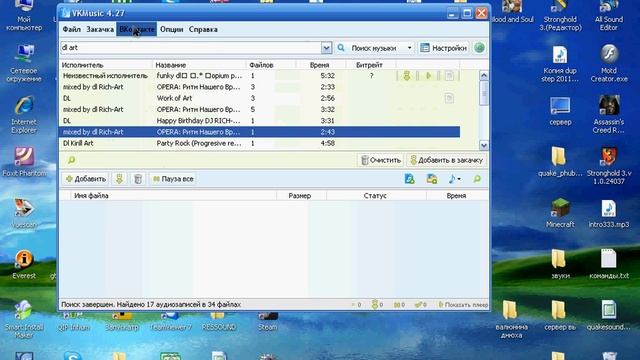
Task: Sort results by Битрейт column
Action: tap(371, 65)
